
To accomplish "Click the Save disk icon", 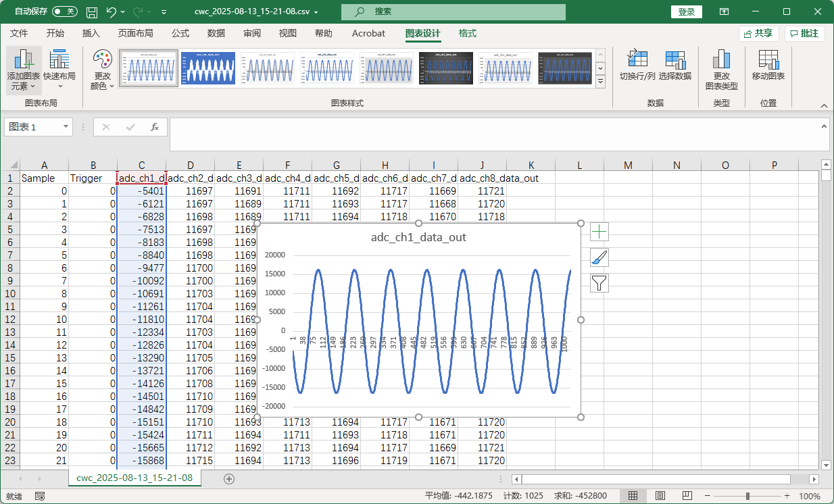I will (x=92, y=11).
